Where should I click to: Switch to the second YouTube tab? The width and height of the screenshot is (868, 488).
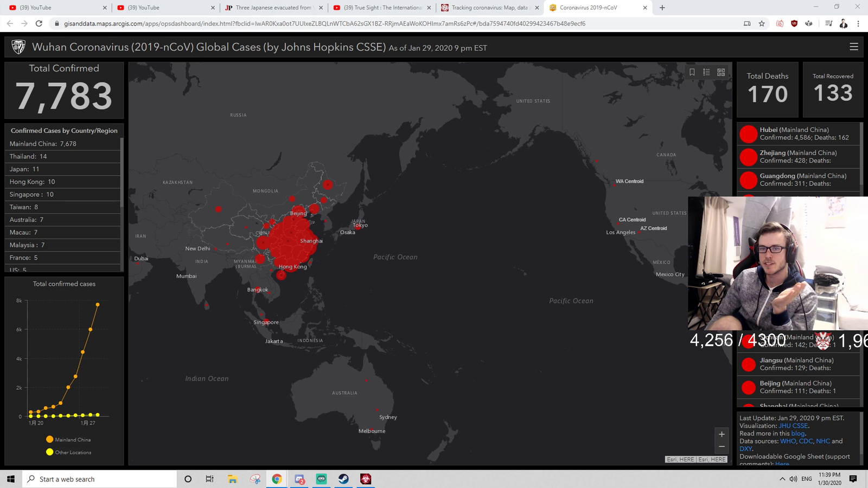(x=166, y=8)
